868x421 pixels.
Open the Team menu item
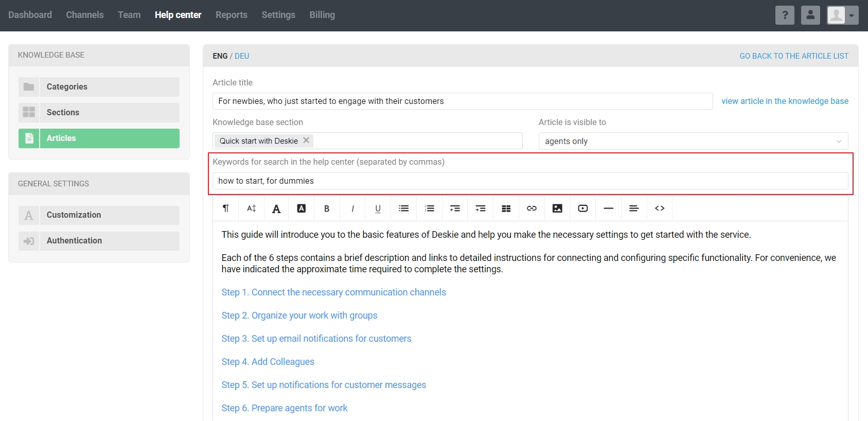[x=129, y=15]
